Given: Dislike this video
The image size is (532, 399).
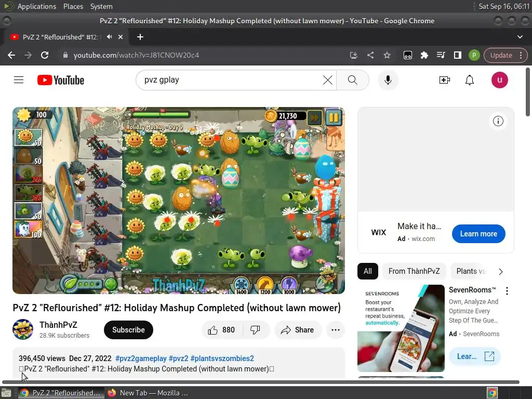Looking at the screenshot, I should [255, 330].
